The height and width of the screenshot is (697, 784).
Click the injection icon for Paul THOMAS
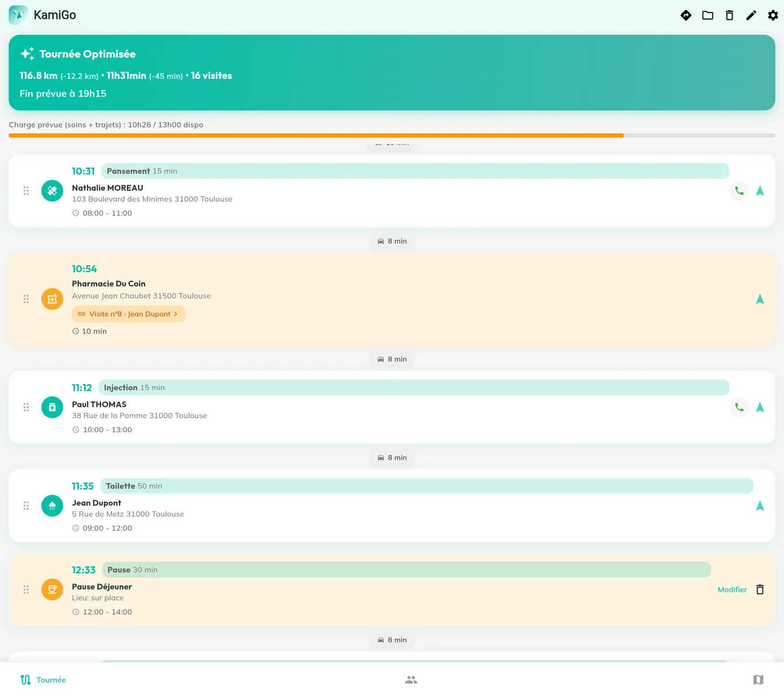[52, 408]
